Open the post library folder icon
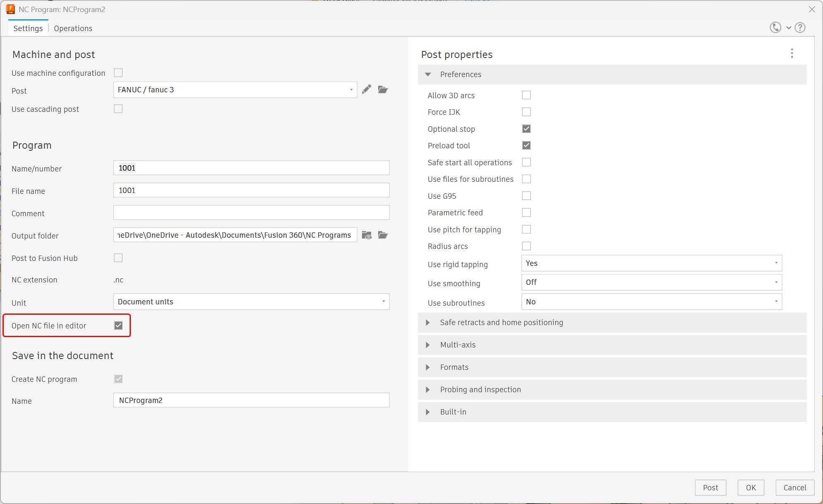823x504 pixels. pos(383,89)
